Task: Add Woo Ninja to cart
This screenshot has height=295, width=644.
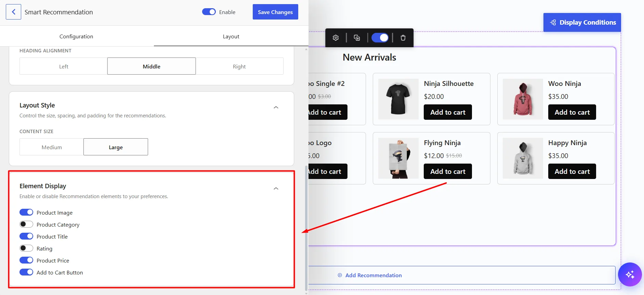Action: tap(572, 112)
